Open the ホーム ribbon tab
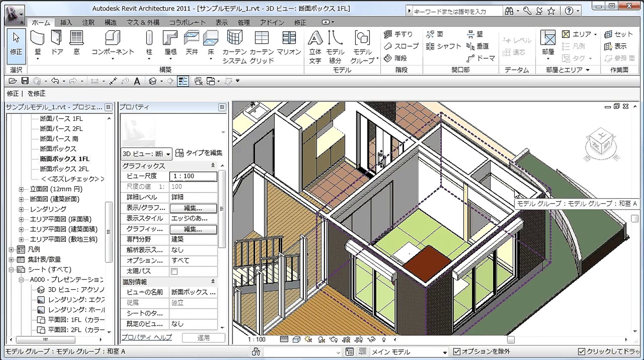This screenshot has width=644, height=360. click(41, 22)
